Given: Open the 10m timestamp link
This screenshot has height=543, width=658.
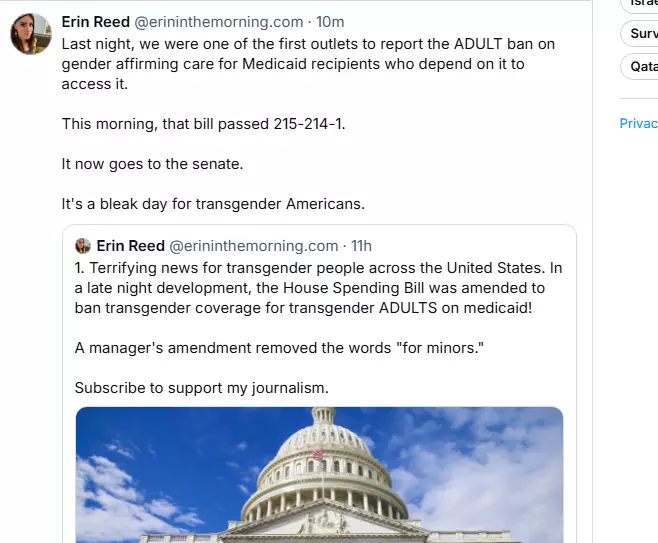Looking at the screenshot, I should coord(330,22).
